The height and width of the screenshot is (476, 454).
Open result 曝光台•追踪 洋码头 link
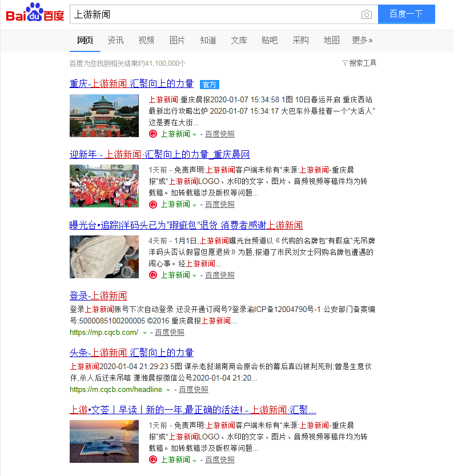[186, 225]
